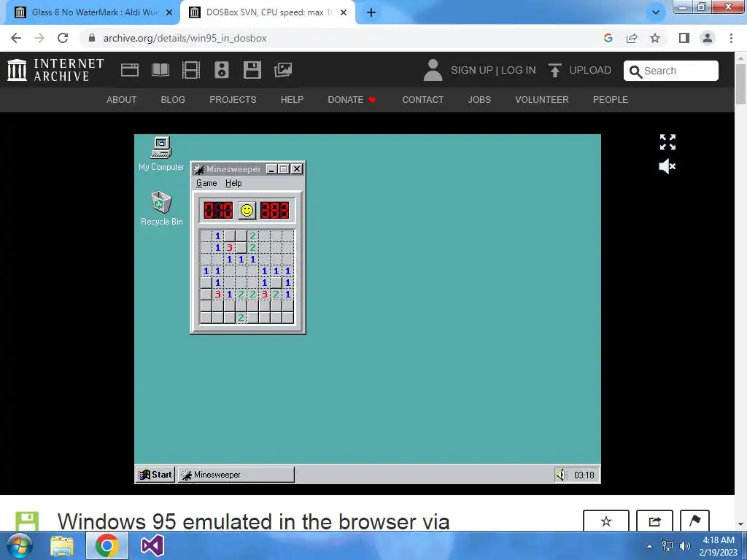Image resolution: width=747 pixels, height=560 pixels.
Task: Select the Minesweeper taskbar button
Action: [x=236, y=474]
